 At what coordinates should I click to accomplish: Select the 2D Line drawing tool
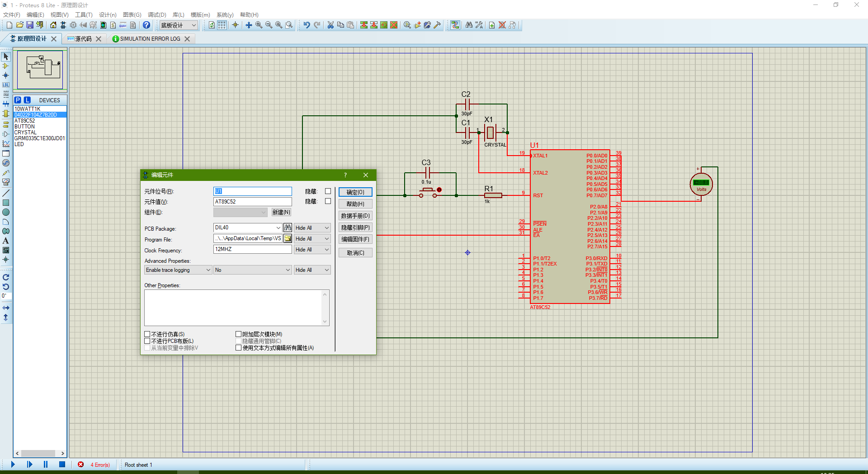(x=6, y=193)
